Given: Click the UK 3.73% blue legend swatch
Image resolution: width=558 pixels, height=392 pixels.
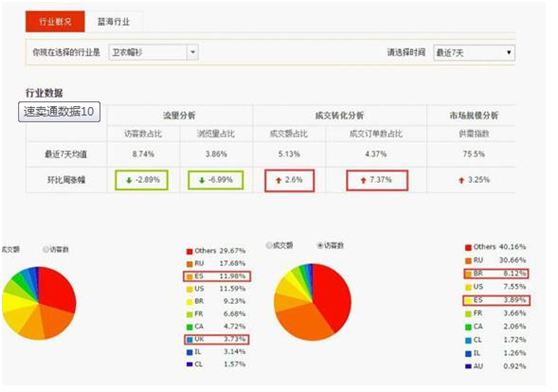Looking at the screenshot, I should pyautogui.click(x=189, y=340).
